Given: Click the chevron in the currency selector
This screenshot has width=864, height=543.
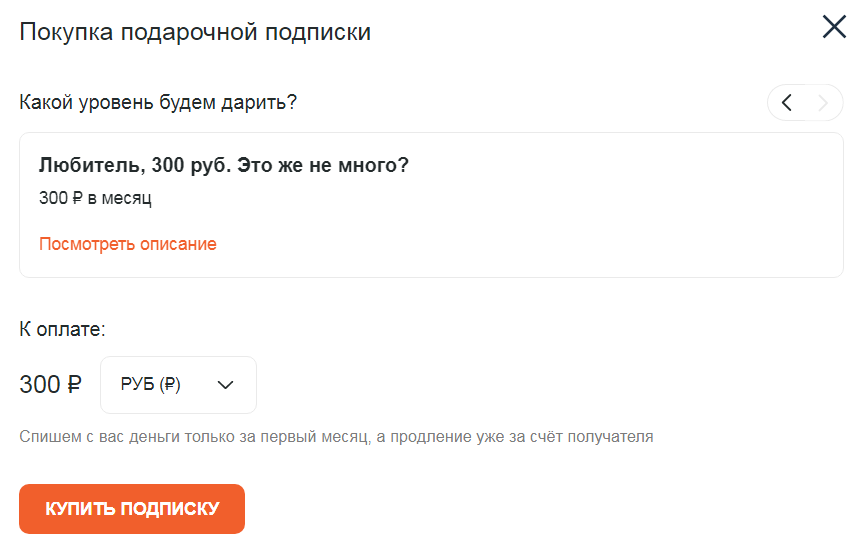Looking at the screenshot, I should 225,385.
